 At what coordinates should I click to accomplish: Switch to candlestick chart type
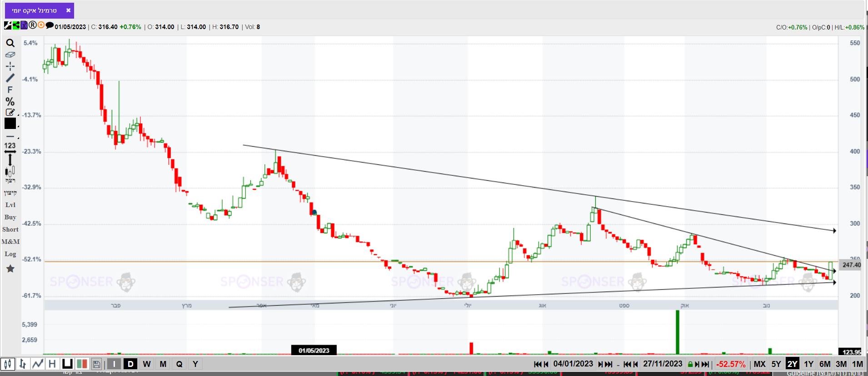coord(8,364)
